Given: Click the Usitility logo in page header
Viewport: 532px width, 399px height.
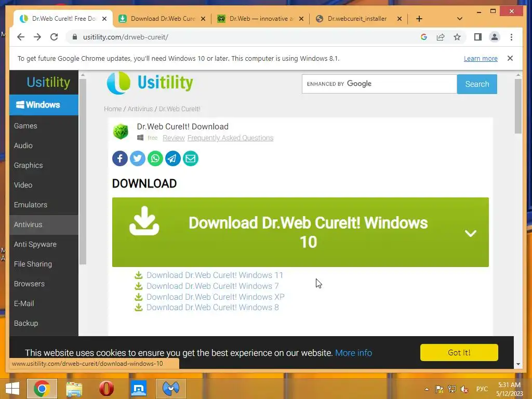Looking at the screenshot, I should 150,83.
